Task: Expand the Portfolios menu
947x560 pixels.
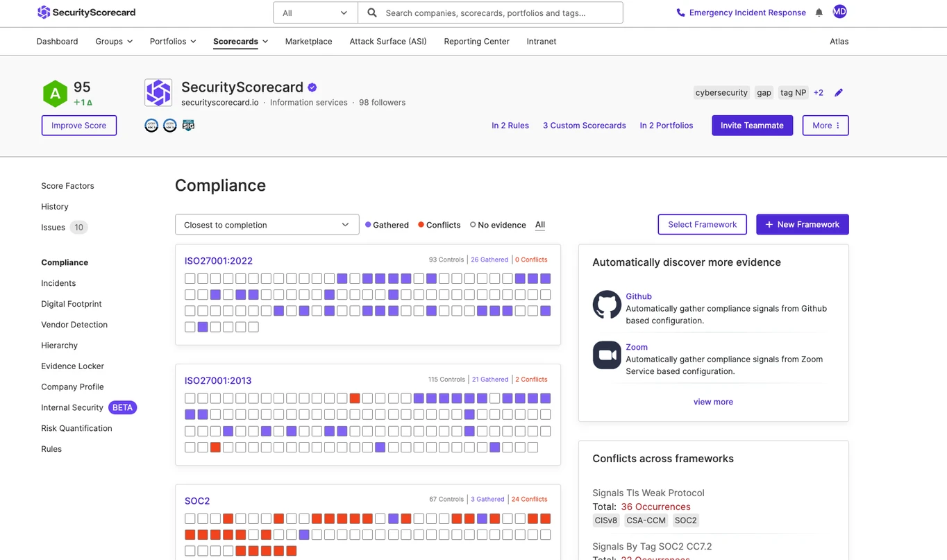Action: click(x=173, y=42)
